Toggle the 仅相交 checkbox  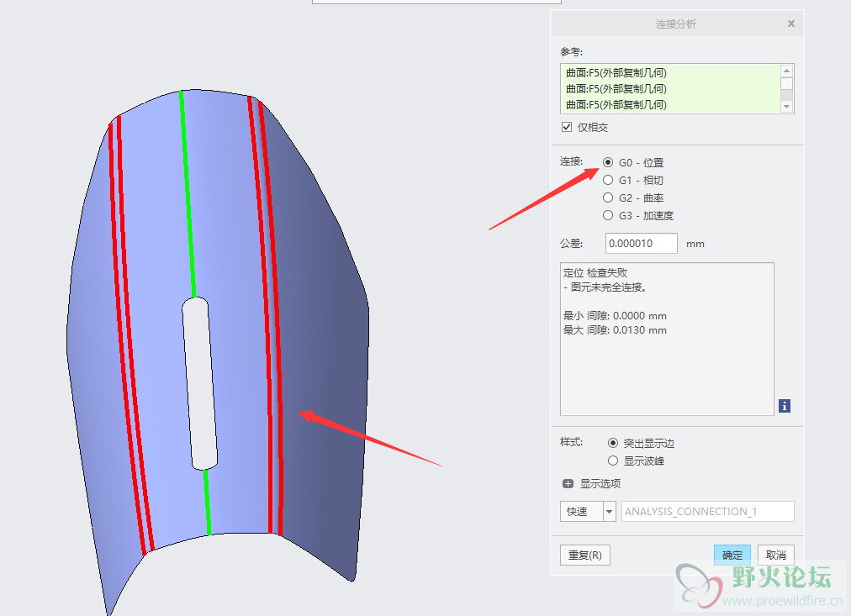click(567, 127)
